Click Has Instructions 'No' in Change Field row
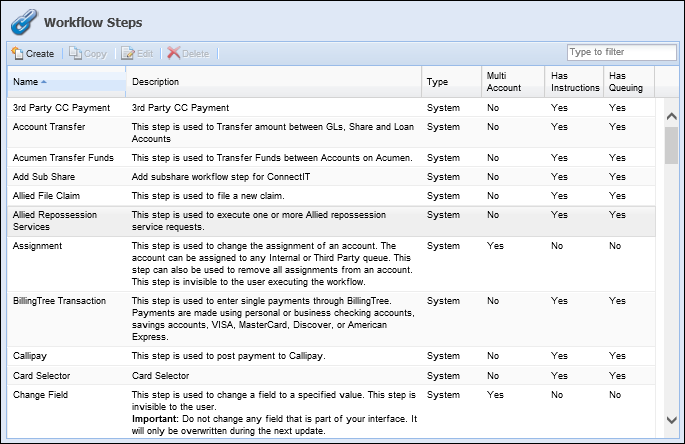 [557, 395]
